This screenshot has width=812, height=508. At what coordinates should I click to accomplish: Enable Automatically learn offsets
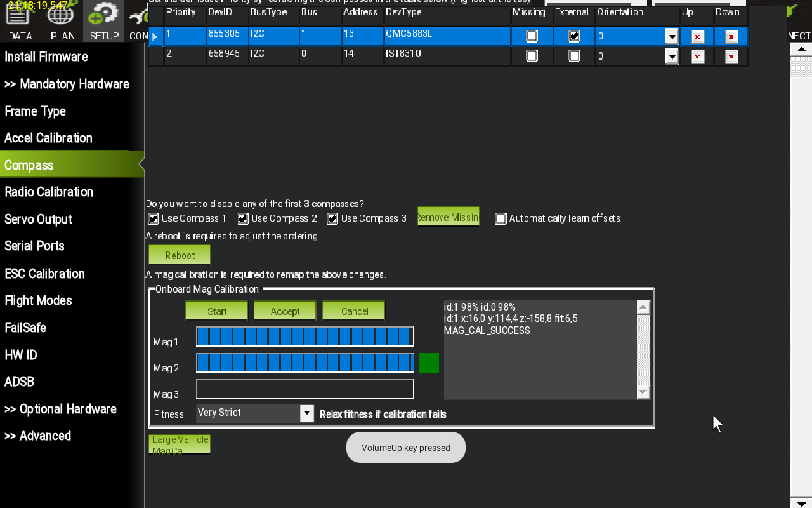coord(501,219)
